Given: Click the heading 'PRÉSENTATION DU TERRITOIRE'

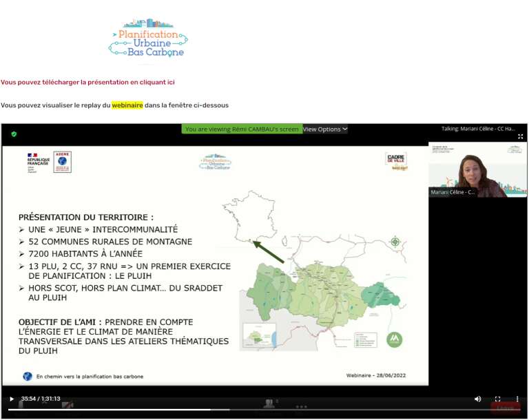Looking at the screenshot, I should pyautogui.click(x=86, y=218).
